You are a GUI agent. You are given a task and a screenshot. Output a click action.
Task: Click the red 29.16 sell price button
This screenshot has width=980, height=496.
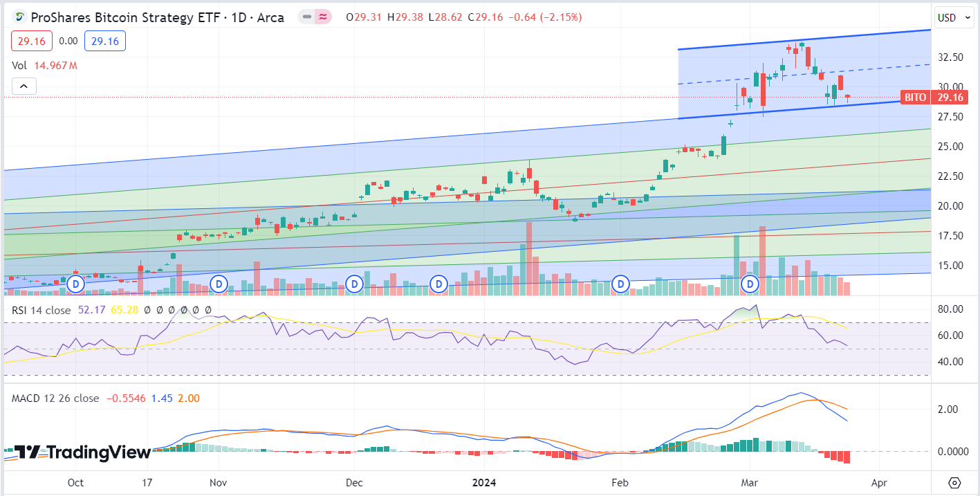coord(32,41)
